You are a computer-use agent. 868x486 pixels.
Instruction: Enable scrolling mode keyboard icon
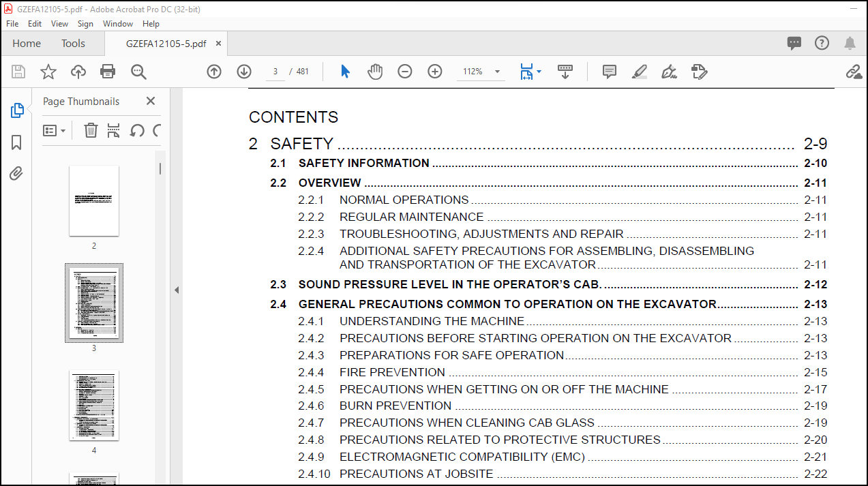click(565, 72)
